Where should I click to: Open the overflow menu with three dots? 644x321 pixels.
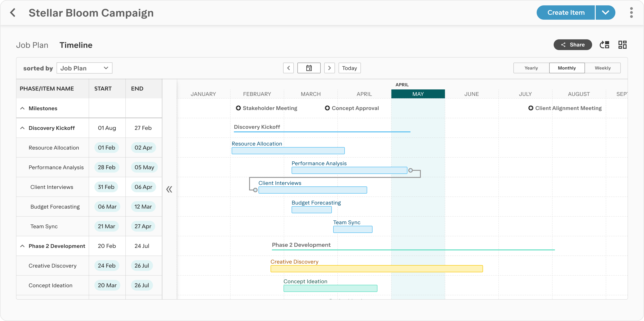pos(631,13)
